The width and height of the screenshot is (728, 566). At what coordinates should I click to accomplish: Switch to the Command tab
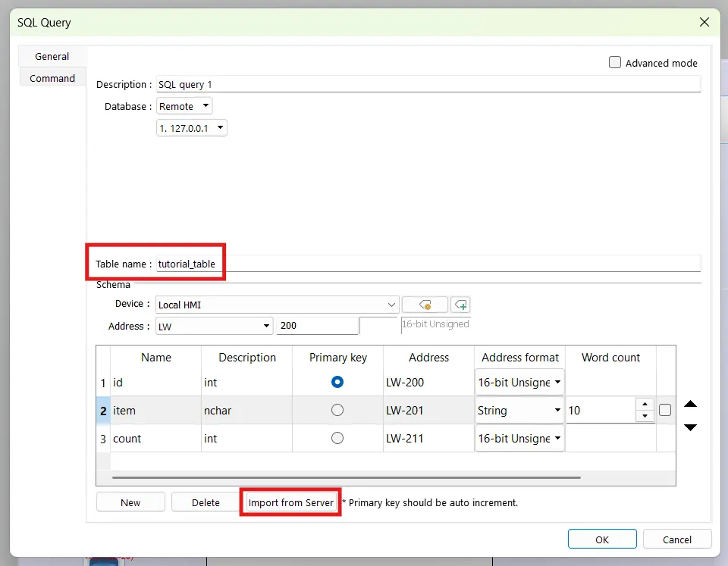coord(52,77)
